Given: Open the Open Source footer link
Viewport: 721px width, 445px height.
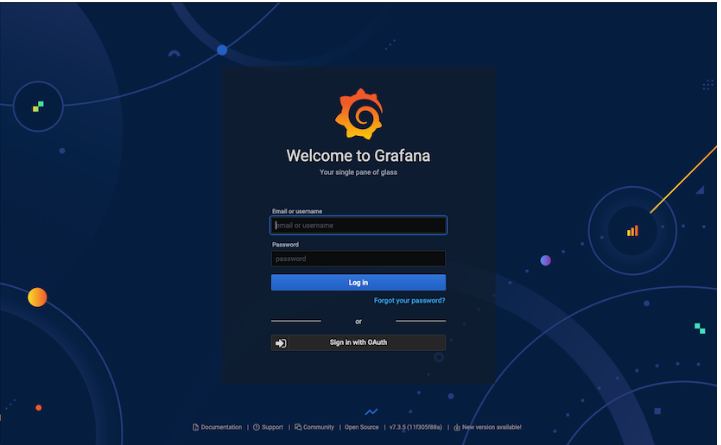Looking at the screenshot, I should click(x=361, y=427).
